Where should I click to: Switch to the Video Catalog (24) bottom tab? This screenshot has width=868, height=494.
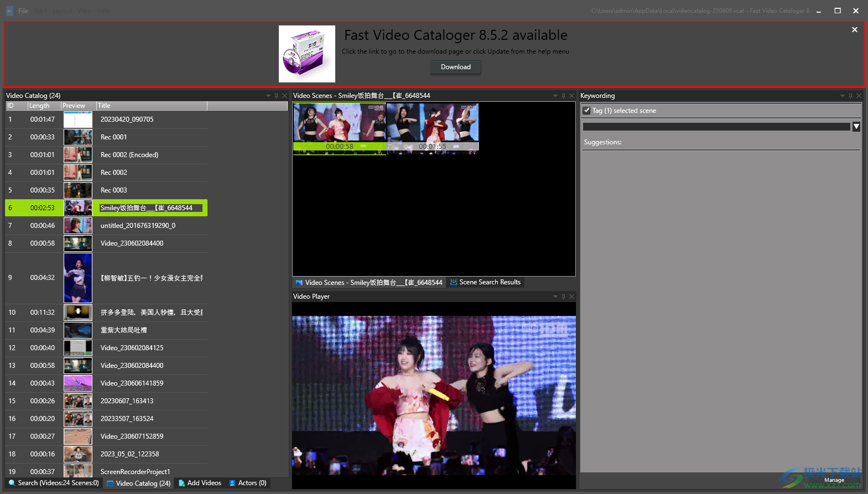(x=138, y=483)
